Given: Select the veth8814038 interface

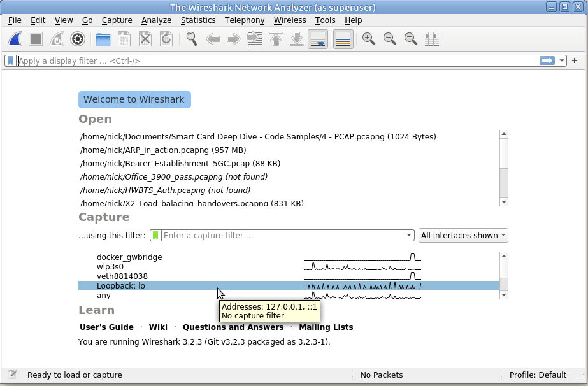Looking at the screenshot, I should click(289, 276).
